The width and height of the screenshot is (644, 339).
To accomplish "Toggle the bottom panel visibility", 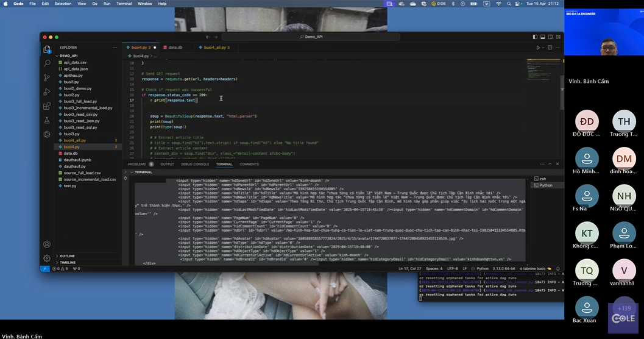I will pos(542,37).
